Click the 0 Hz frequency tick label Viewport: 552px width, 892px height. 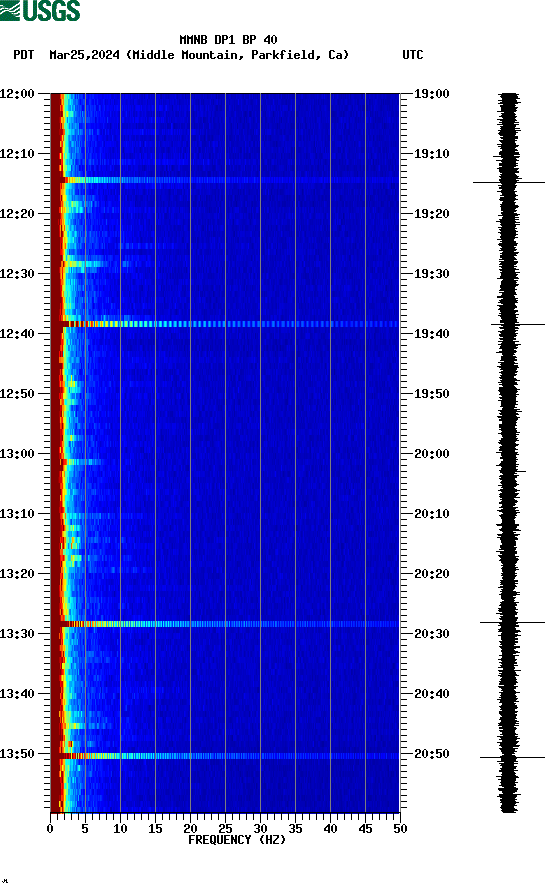point(50,829)
